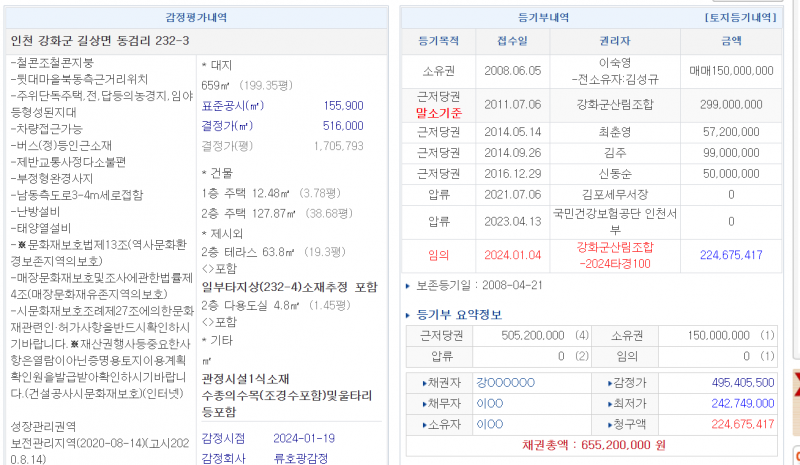The image size is (800, 465).
Task: Click the 강화군산림조합 -2024타경100 entry
Action: pyautogui.click(x=614, y=255)
